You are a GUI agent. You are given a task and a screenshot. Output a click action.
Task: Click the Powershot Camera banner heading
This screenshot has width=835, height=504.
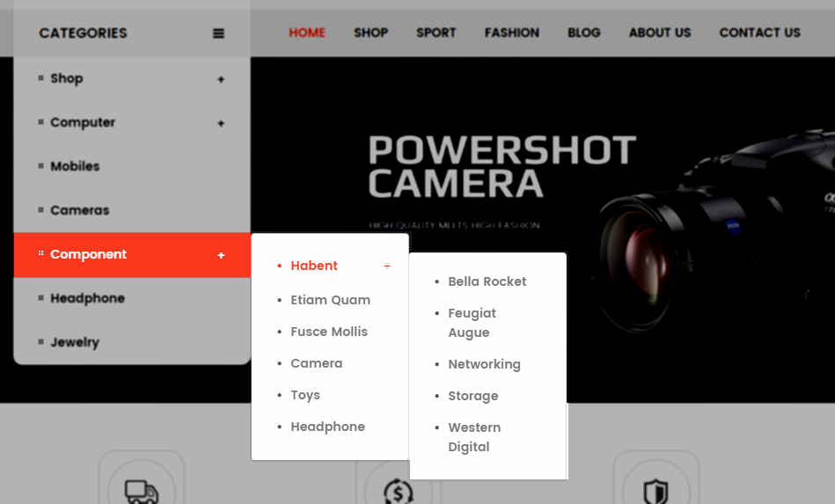click(502, 166)
